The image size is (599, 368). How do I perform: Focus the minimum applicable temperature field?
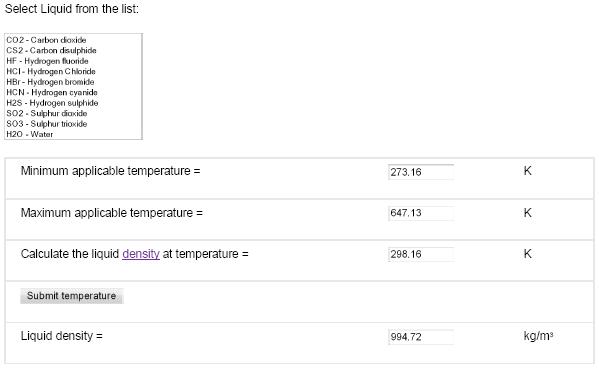pyautogui.click(x=421, y=172)
